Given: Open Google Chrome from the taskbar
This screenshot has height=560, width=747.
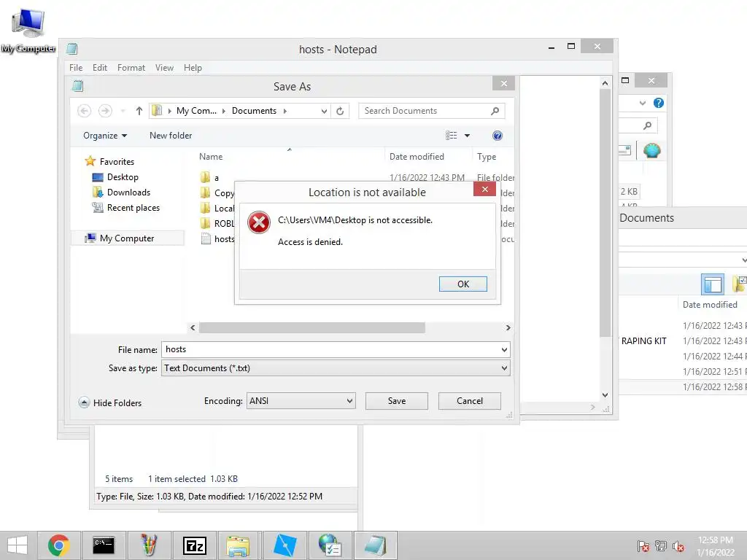Looking at the screenshot, I should pos(58,545).
